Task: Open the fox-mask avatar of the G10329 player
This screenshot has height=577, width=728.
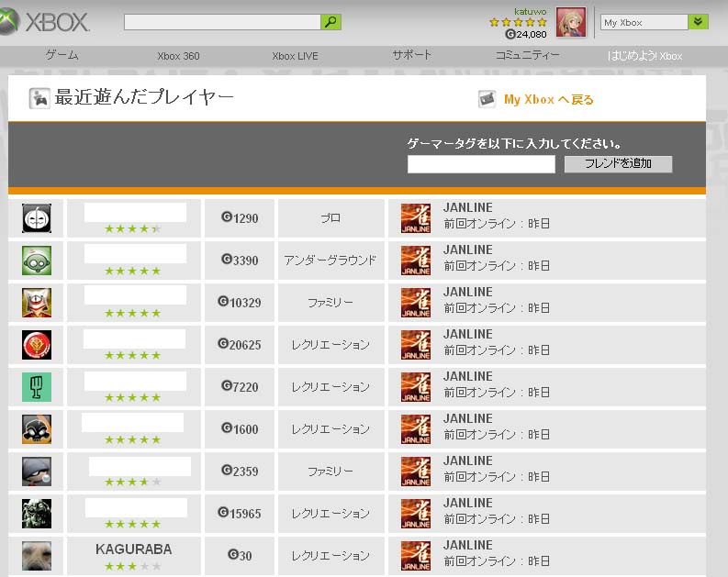Action: point(37,303)
